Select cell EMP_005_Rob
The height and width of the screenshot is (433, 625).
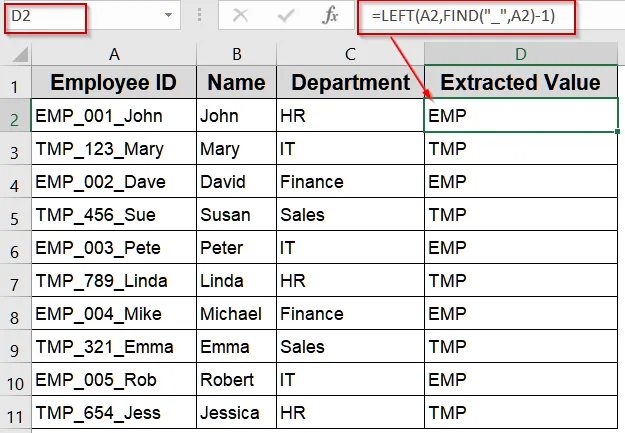(114, 380)
